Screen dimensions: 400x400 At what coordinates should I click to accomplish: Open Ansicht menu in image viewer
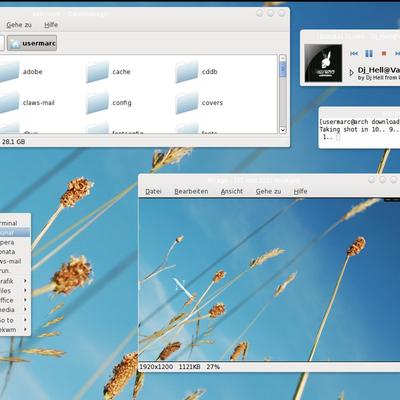pos(232,191)
